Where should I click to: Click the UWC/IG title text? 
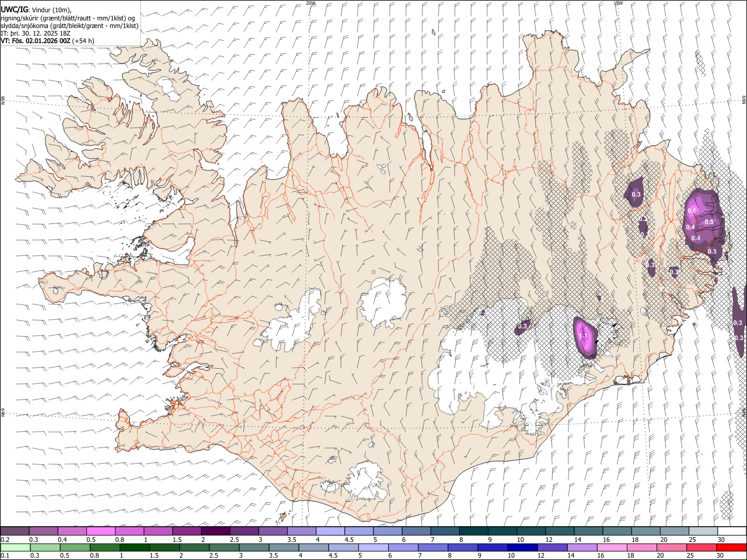pyautogui.click(x=15, y=9)
